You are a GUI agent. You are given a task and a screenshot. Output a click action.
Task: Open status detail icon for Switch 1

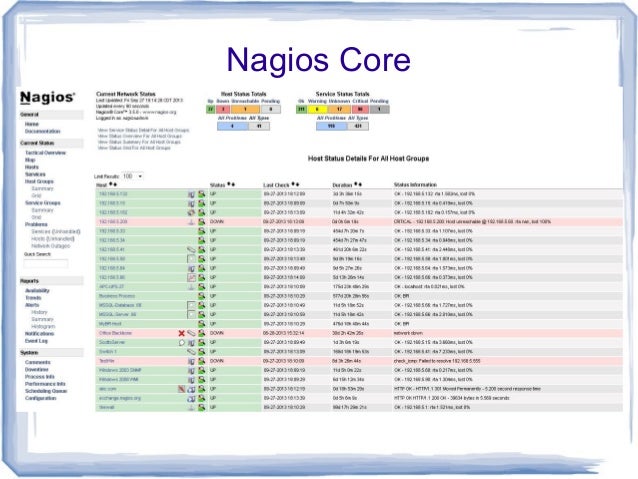tap(201, 352)
